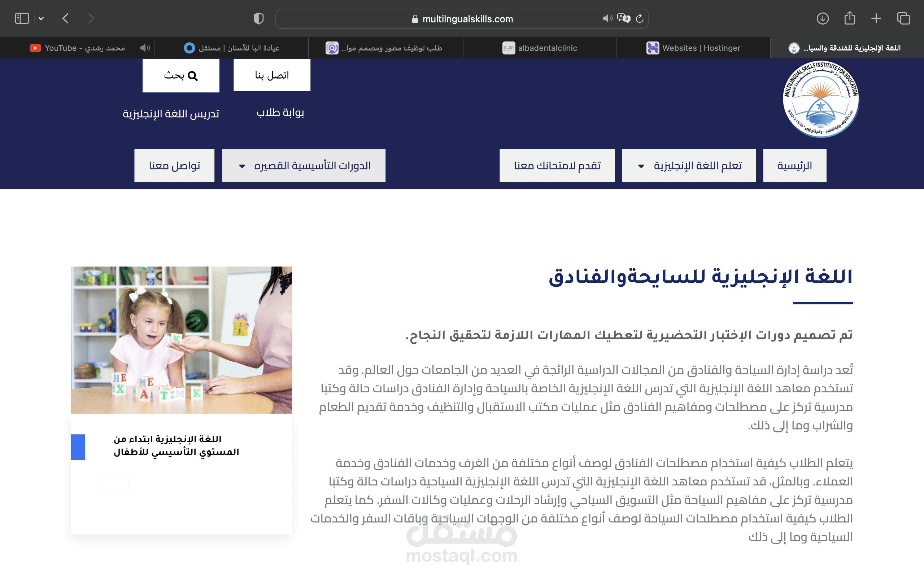This screenshot has width=924, height=577.
Task: Click the back navigation arrow
Action: point(66,18)
